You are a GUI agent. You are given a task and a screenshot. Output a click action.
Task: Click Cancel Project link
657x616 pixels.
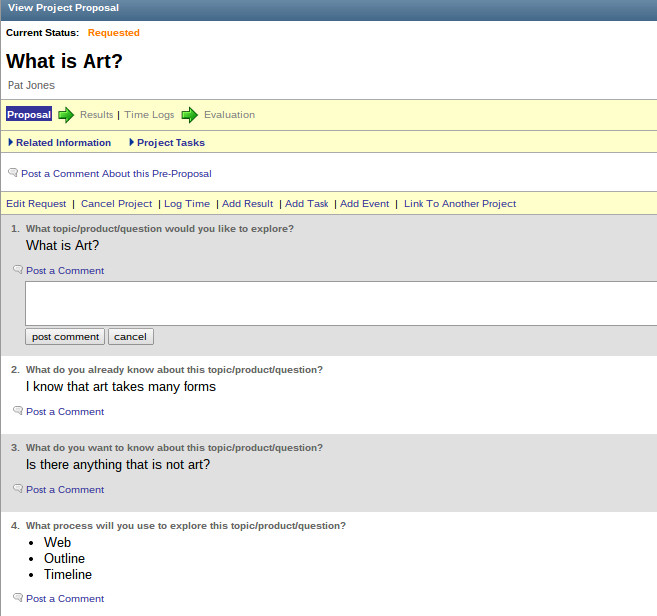click(x=116, y=204)
